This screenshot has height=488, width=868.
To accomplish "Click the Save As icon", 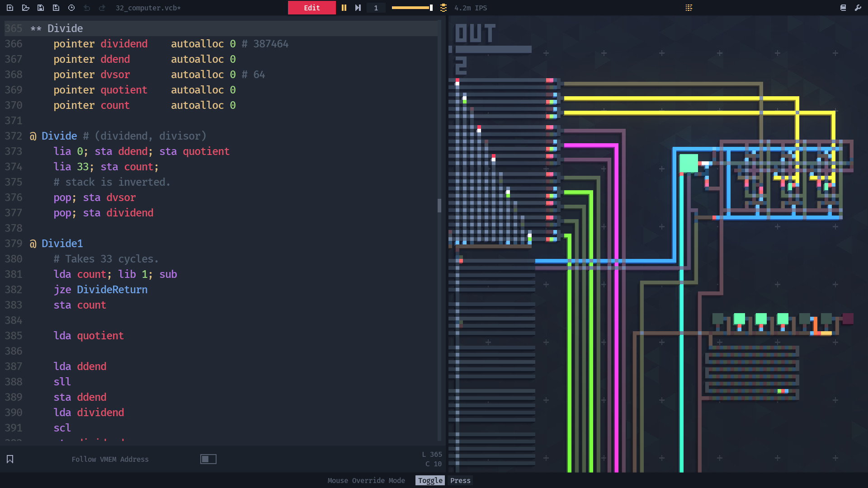I will point(56,8).
